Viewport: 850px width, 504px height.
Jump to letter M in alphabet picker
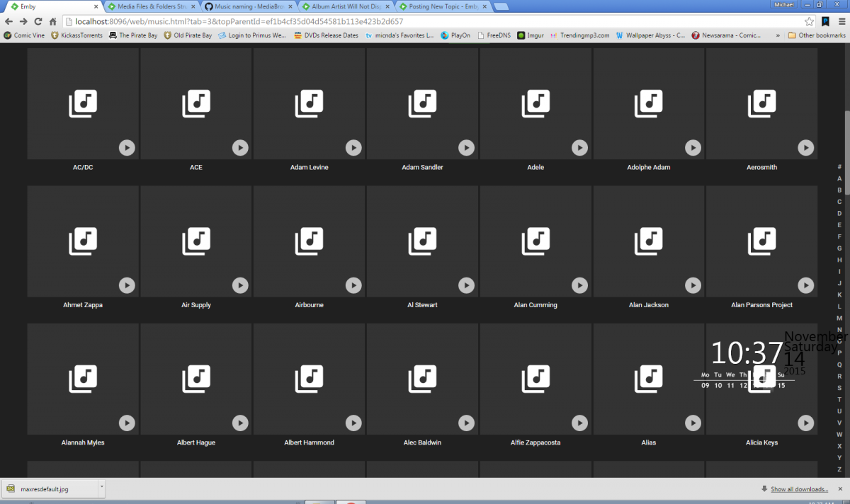click(x=839, y=318)
